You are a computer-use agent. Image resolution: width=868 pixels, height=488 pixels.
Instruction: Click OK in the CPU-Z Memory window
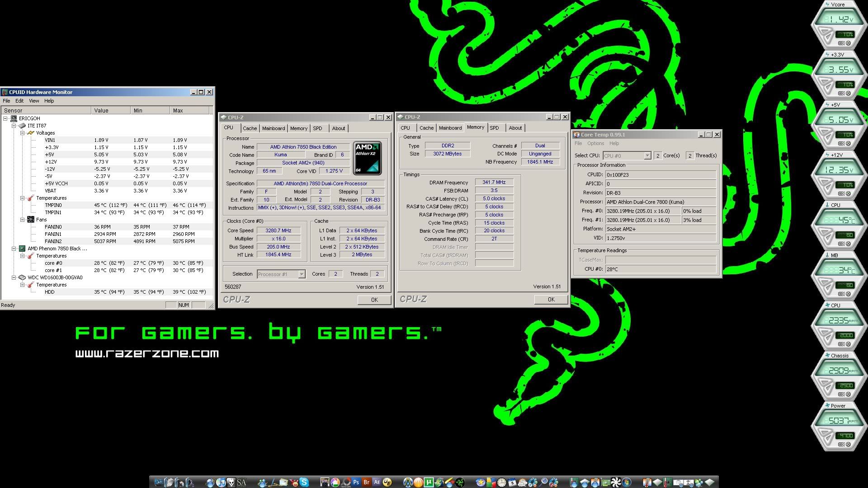coord(551,300)
